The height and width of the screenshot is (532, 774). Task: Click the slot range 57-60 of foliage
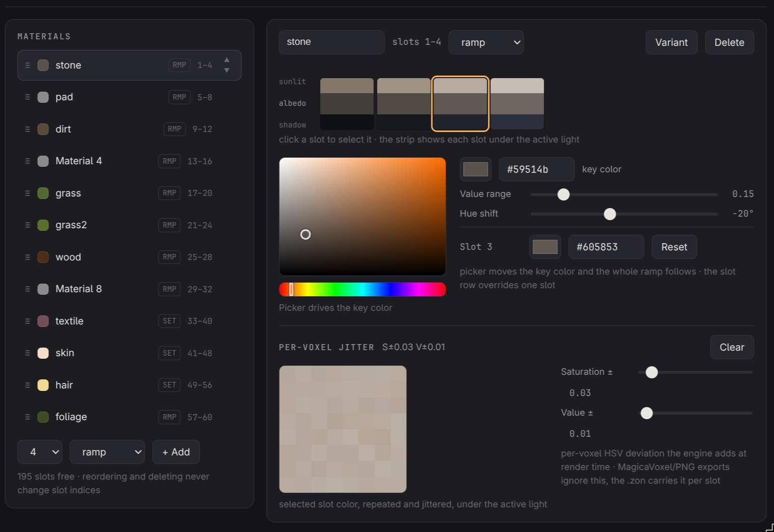(x=200, y=417)
